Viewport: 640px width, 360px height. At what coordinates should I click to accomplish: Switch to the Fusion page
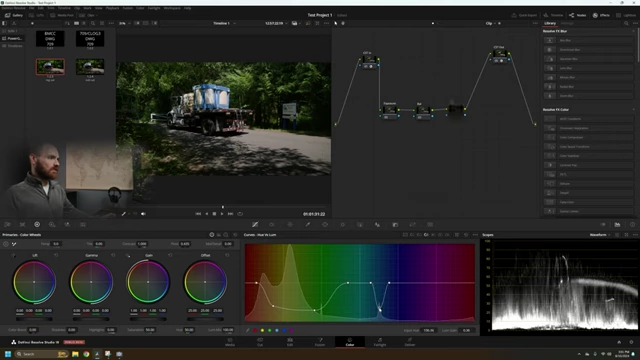320,342
